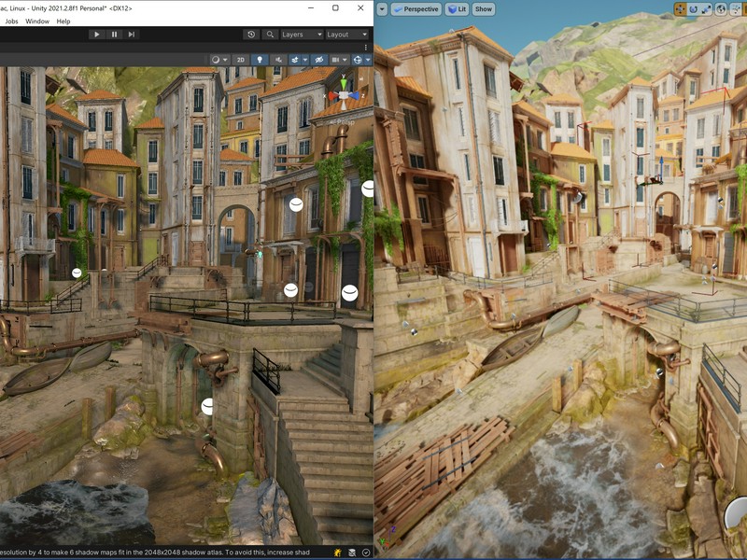Image resolution: width=747 pixels, height=560 pixels.
Task: Click the Unreal axis indicator in viewport corner
Action: coord(387,537)
